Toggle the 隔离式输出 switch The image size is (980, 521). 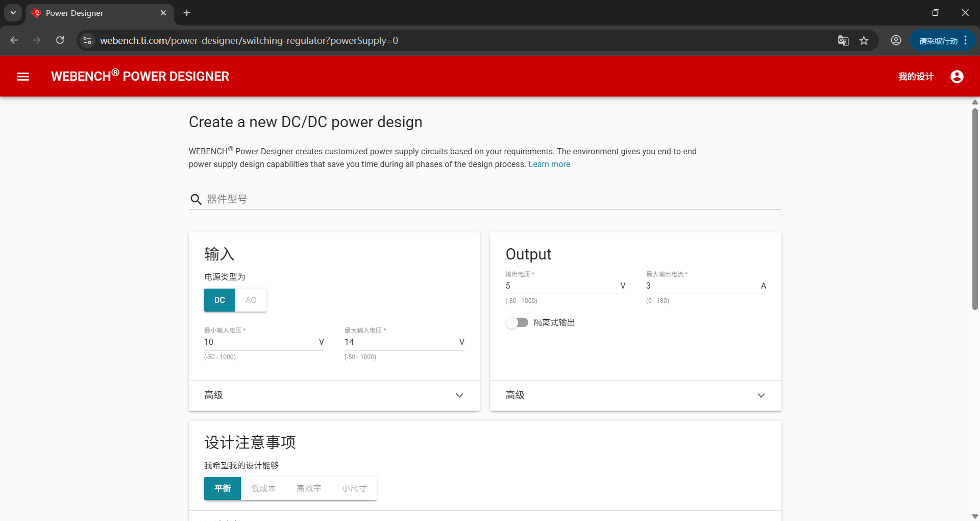(x=517, y=322)
